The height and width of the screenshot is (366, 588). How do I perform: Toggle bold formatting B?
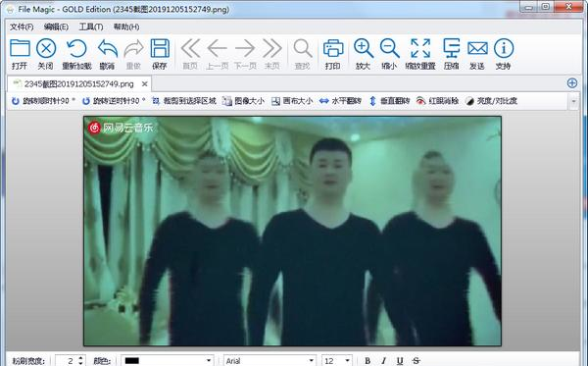point(367,361)
